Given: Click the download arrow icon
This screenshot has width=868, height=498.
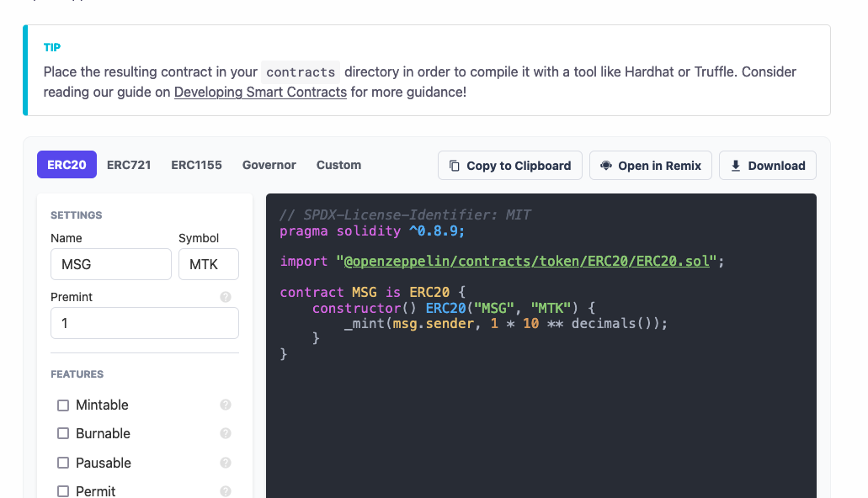Looking at the screenshot, I should 736,166.
